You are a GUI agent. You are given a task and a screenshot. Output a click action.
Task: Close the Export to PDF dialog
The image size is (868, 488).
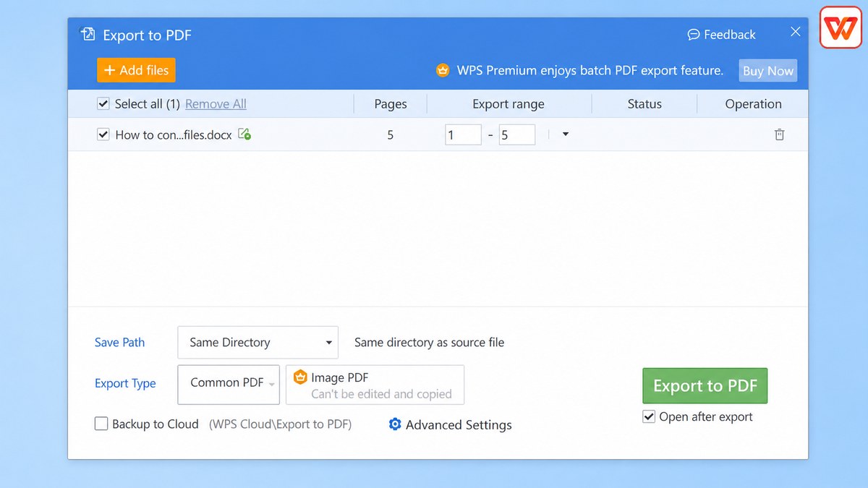click(x=795, y=32)
